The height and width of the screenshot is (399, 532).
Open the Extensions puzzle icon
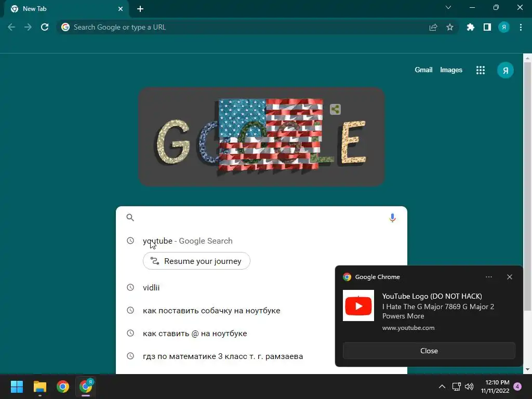click(471, 27)
